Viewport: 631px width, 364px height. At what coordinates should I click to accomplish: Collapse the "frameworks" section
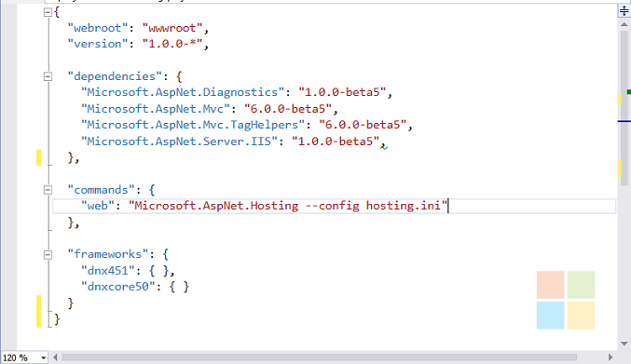coord(48,254)
